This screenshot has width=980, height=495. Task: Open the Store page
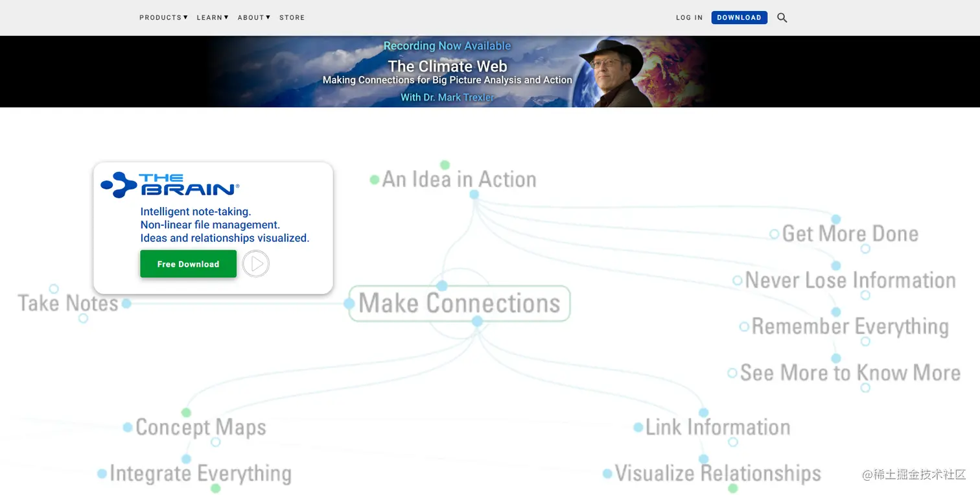tap(292, 18)
